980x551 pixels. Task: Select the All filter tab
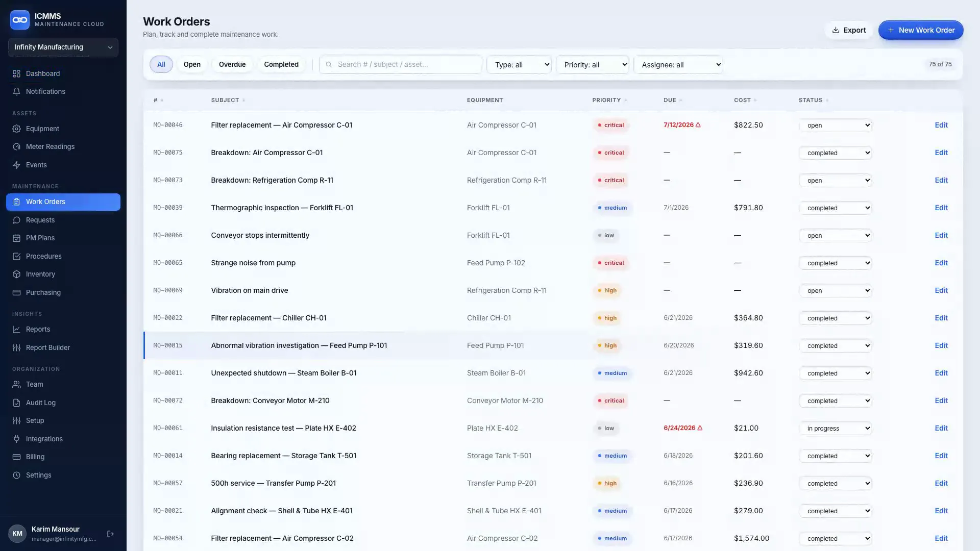161,64
